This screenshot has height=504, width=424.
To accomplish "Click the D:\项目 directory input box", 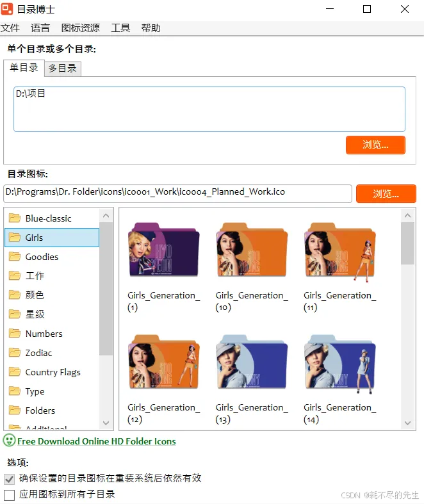I will [209, 109].
